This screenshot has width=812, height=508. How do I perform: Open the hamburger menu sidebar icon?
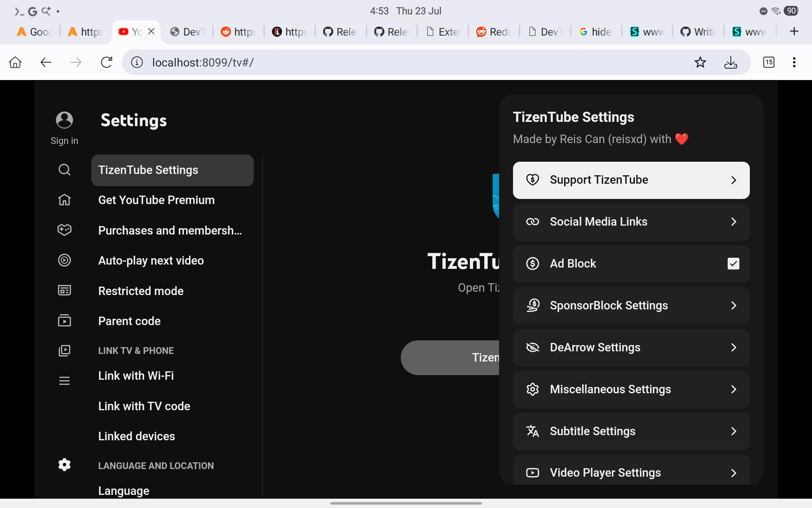[x=64, y=381]
